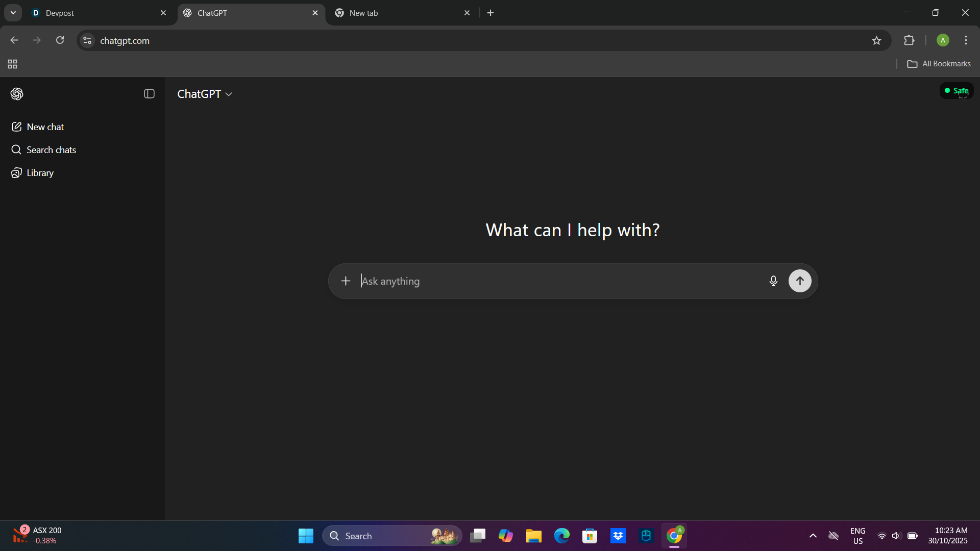Click the microphone dictation icon
The height and width of the screenshot is (551, 980).
click(773, 281)
